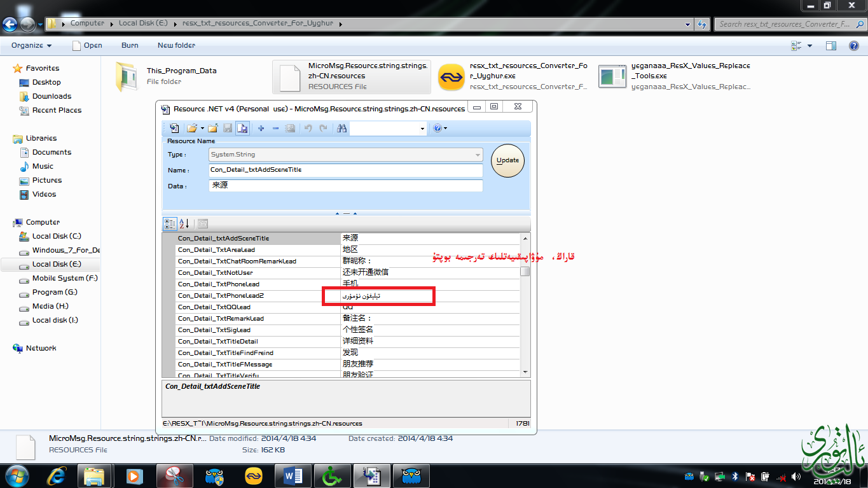
Task: Click Explorer Forward navigation button
Action: click(x=27, y=25)
